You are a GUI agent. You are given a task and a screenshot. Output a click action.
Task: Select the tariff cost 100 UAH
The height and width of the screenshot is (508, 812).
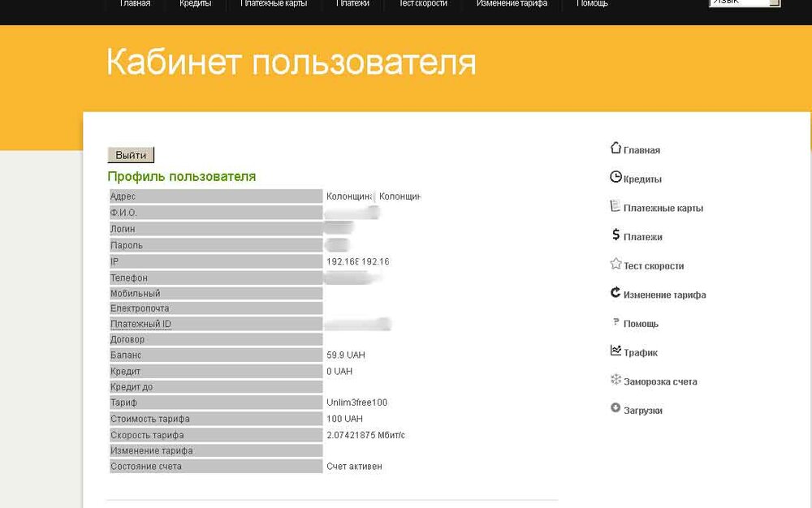(x=345, y=419)
